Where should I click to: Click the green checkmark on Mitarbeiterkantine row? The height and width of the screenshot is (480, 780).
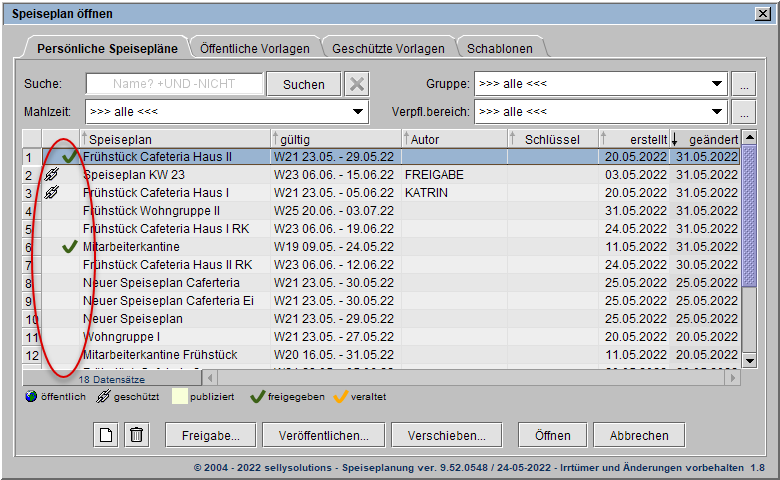click(69, 247)
